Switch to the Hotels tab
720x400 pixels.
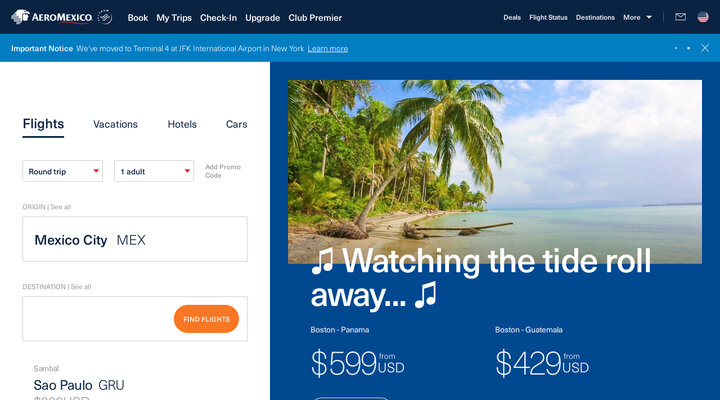[182, 124]
